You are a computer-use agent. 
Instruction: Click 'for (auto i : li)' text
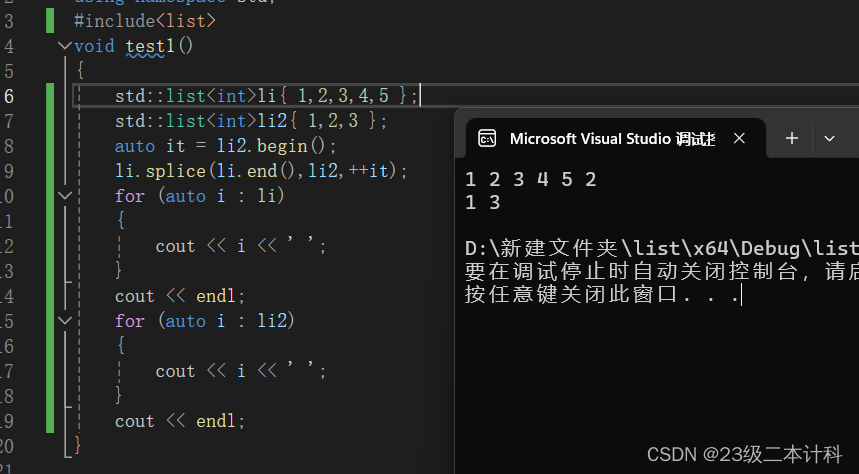click(x=200, y=196)
